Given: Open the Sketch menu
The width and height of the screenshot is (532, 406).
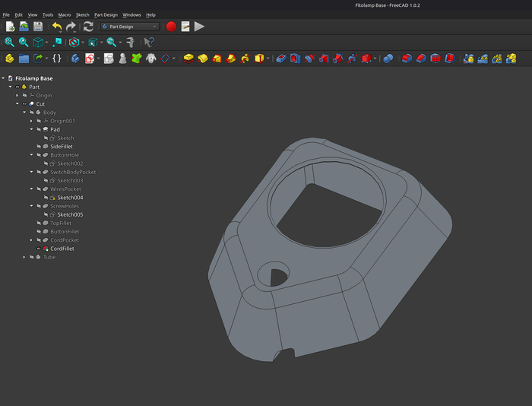Looking at the screenshot, I should coord(82,14).
